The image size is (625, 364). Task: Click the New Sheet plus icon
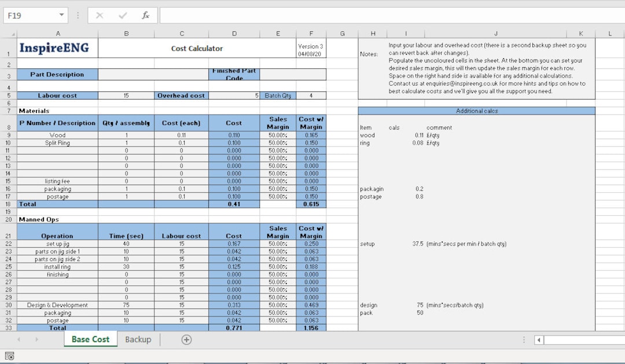186,340
